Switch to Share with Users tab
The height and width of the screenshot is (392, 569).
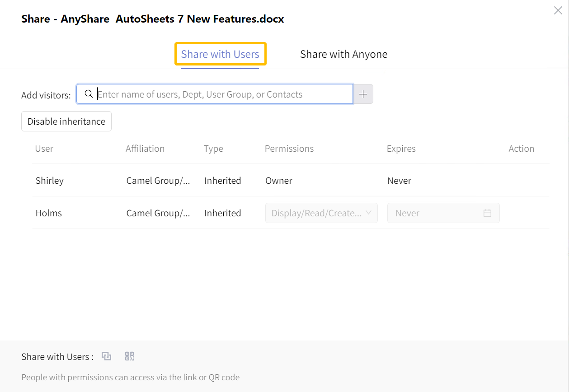[220, 54]
